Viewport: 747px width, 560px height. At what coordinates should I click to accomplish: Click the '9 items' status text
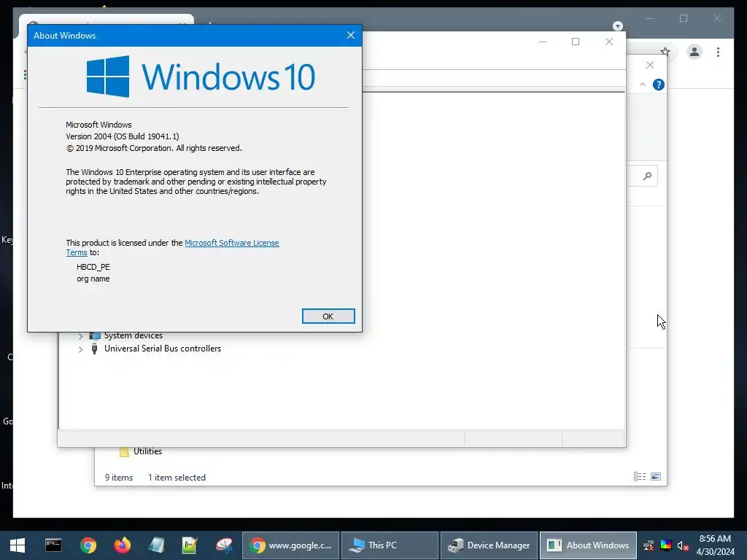(x=119, y=477)
